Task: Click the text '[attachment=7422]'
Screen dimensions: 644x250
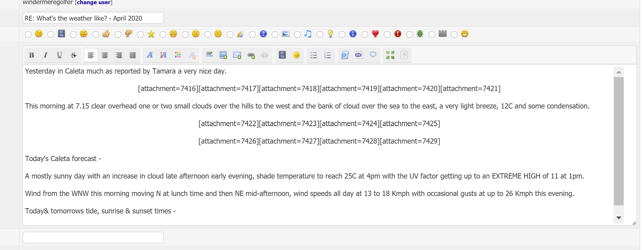Action: point(229,124)
